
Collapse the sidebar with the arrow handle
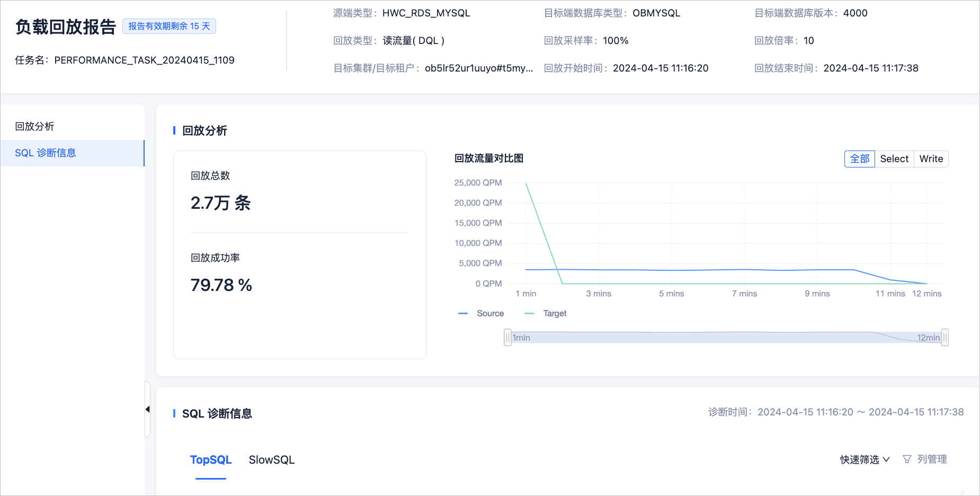click(147, 409)
